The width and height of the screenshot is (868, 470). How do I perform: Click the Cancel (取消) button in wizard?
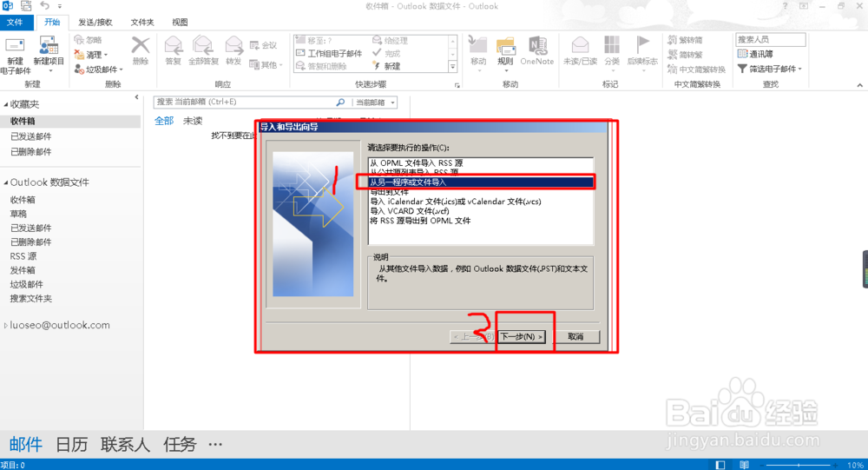(x=575, y=336)
